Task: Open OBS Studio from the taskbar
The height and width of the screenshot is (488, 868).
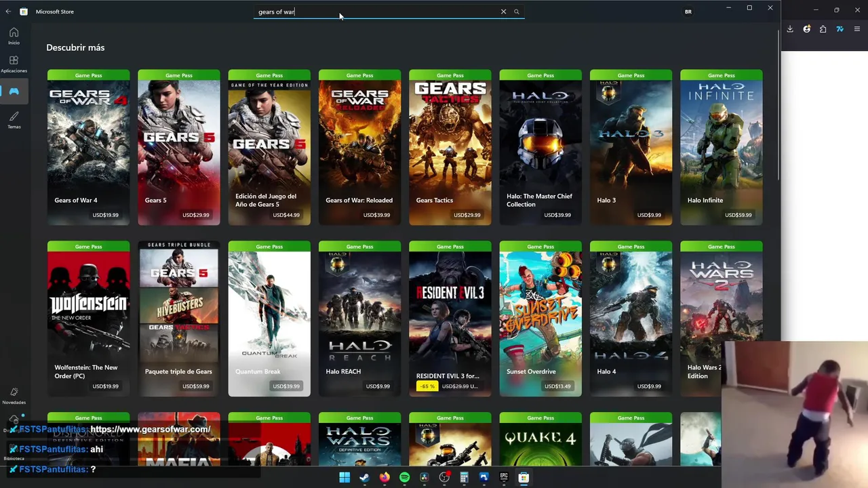Action: point(444,478)
